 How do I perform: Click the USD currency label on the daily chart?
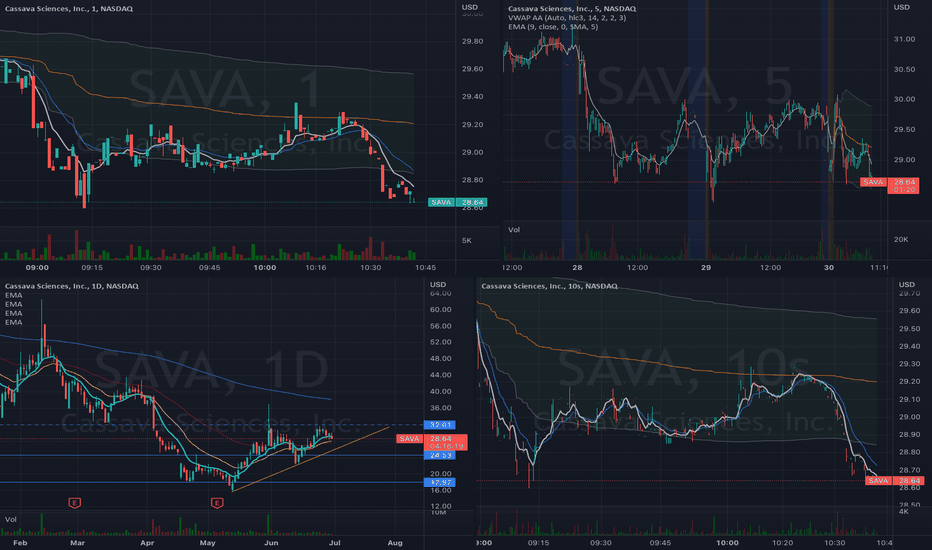(x=438, y=284)
